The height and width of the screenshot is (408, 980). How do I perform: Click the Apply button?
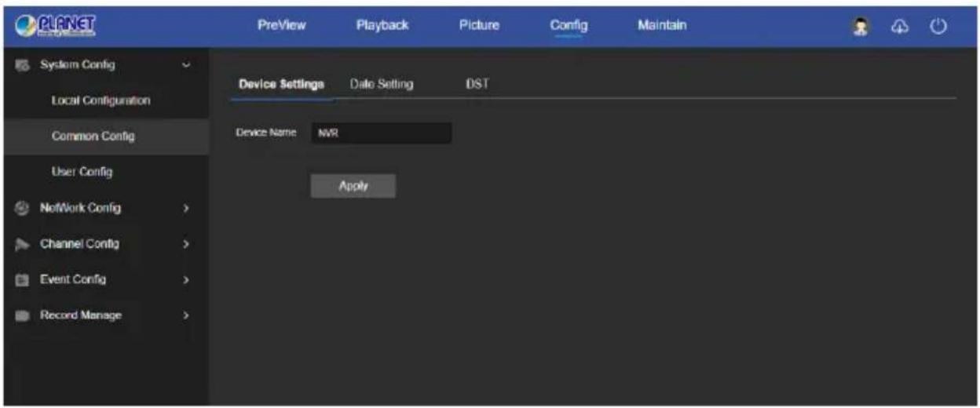pyautogui.click(x=353, y=187)
